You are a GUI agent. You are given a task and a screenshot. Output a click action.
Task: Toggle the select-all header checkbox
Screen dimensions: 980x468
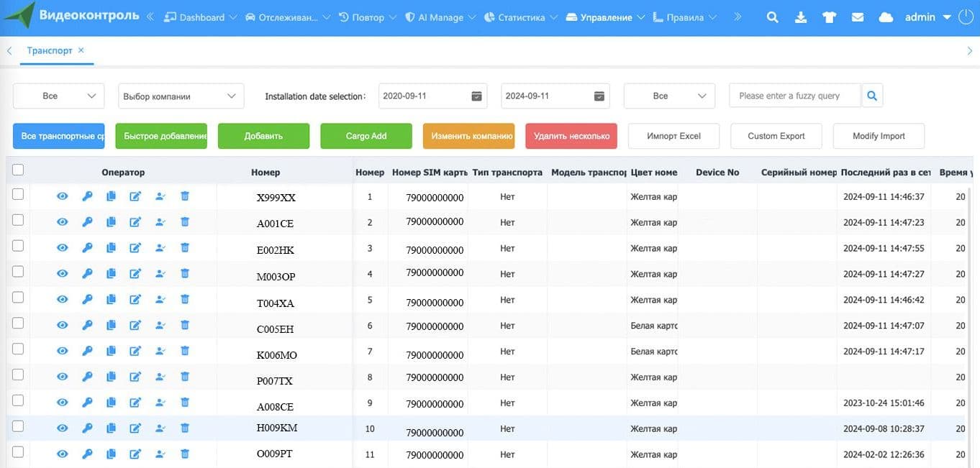click(18, 170)
